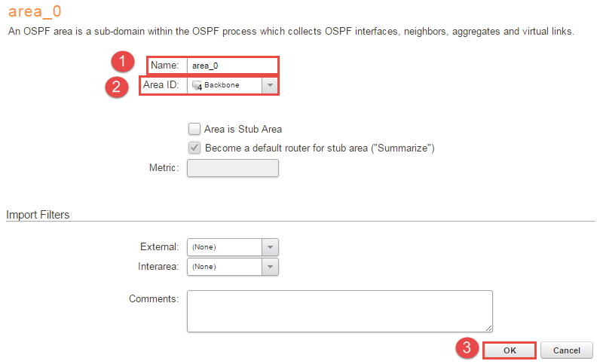Click the Import Filters section heading
Viewport: 603px width, 364px height.
[38, 215]
